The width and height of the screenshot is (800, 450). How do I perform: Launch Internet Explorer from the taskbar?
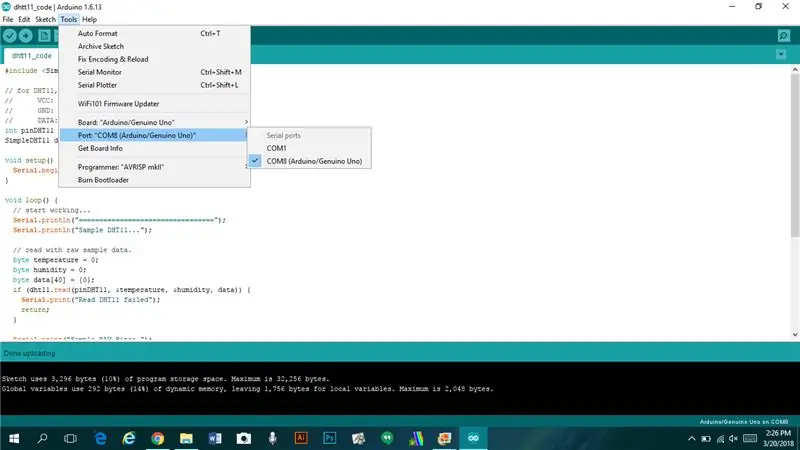129,438
